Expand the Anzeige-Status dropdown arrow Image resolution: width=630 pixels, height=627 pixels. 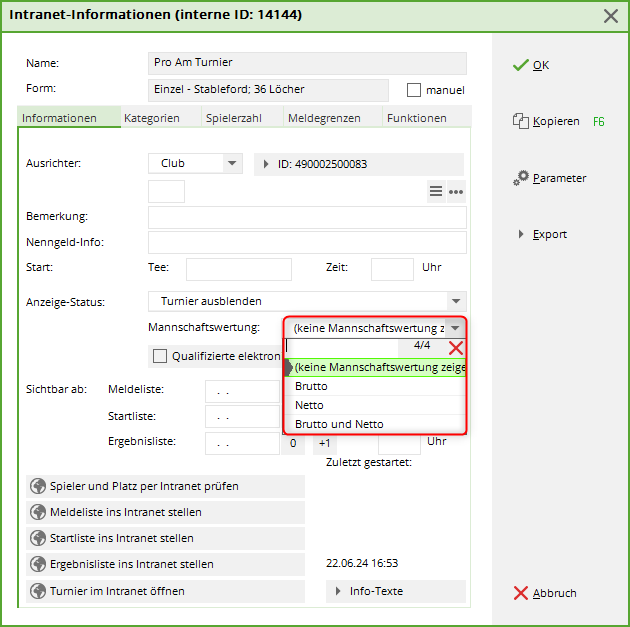pos(456,301)
